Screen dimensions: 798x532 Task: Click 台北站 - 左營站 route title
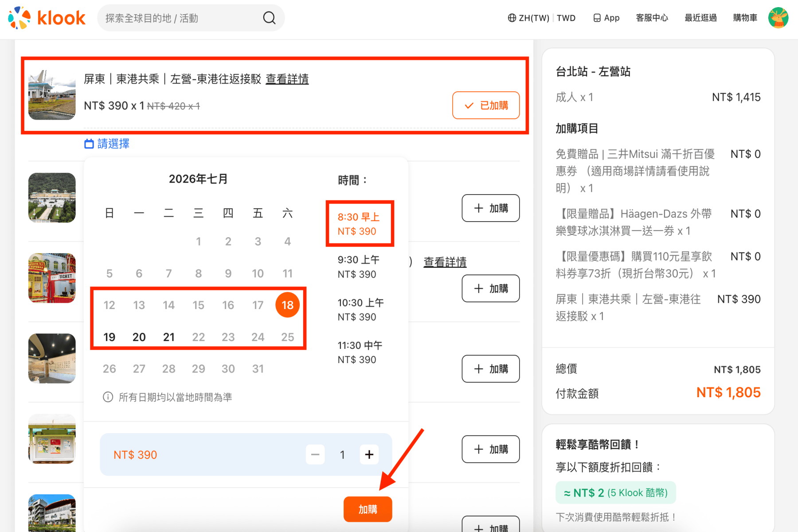click(593, 71)
